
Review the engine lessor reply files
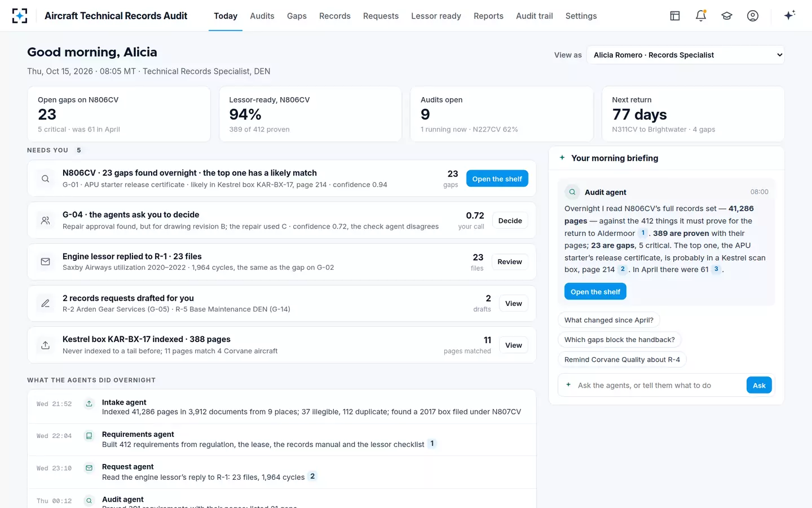510,262
